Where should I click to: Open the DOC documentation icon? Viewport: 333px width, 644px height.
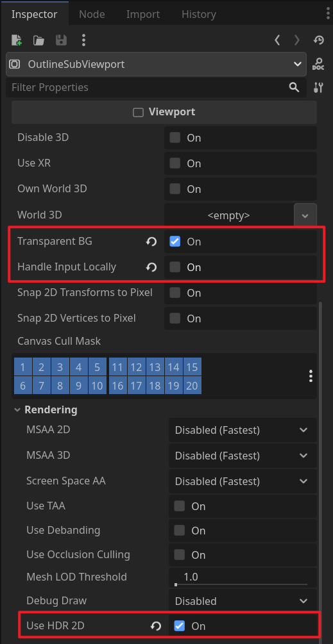(x=318, y=64)
